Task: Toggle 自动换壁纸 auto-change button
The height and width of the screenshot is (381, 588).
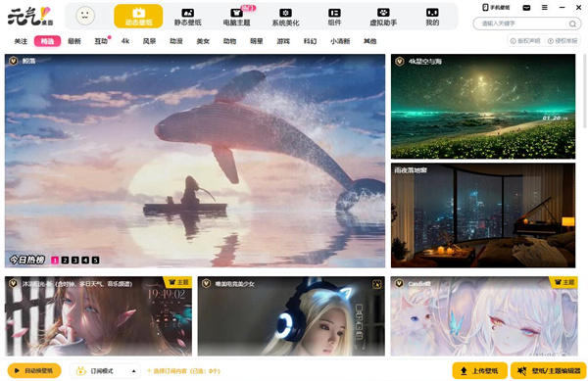Action: 34,370
